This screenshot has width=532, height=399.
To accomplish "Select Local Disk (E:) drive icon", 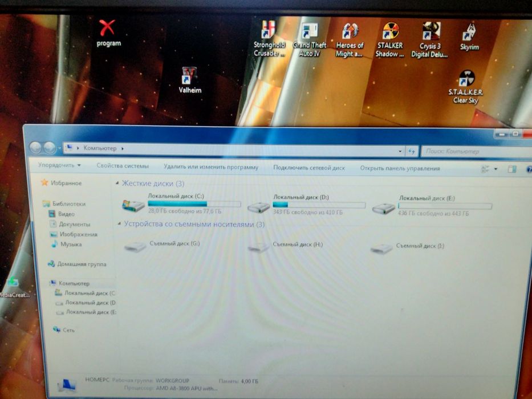I will (383, 208).
